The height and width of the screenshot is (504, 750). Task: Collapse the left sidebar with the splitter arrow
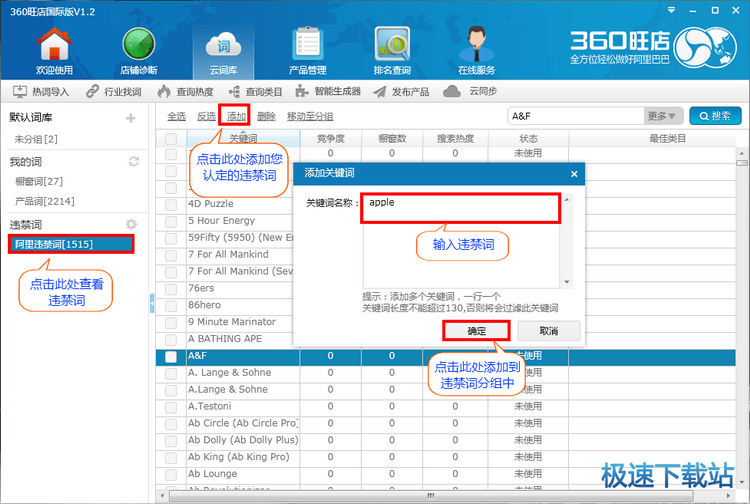152,303
